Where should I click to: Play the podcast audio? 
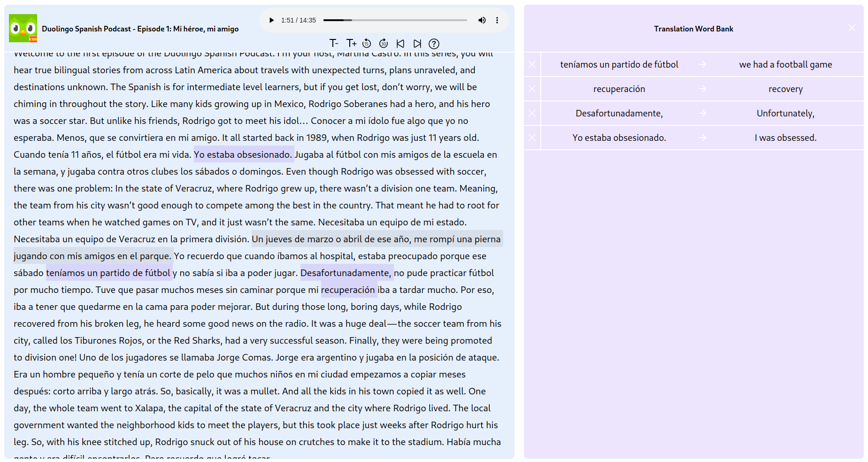pos(271,20)
